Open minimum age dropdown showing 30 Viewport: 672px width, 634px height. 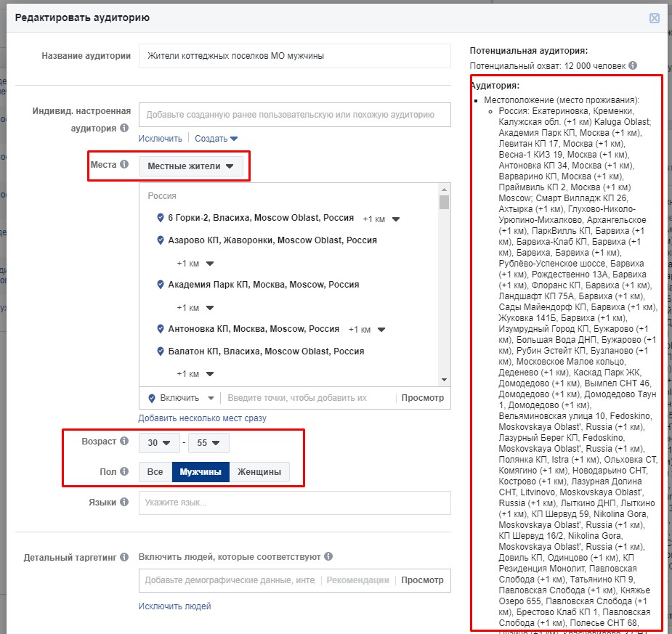[159, 442]
